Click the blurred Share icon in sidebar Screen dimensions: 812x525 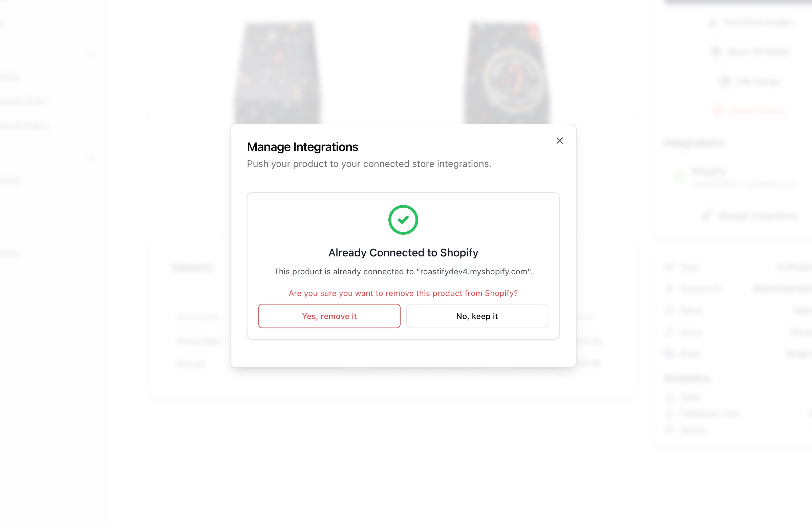716,52
